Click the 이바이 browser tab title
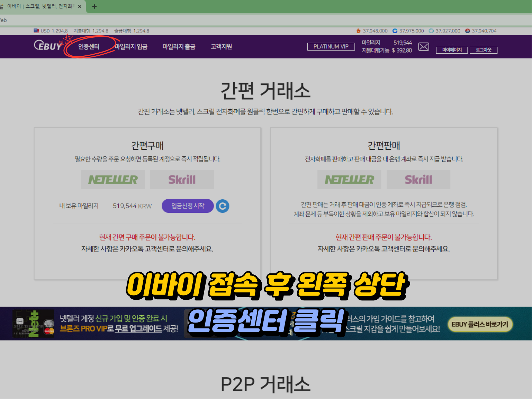Screen dimensions: 532x399 click(x=40, y=6)
